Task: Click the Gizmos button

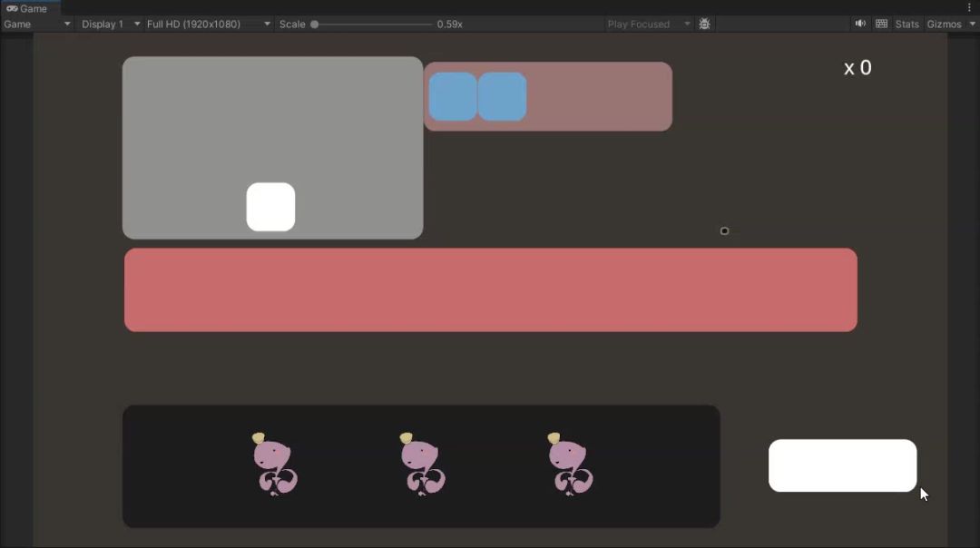Action: (x=944, y=24)
